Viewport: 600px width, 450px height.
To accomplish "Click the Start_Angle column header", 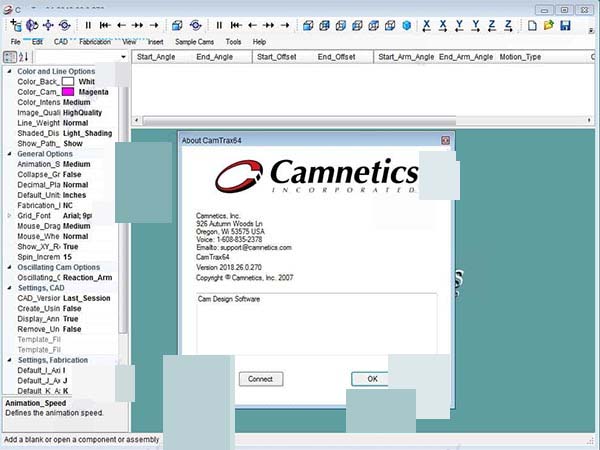I will pos(156,57).
